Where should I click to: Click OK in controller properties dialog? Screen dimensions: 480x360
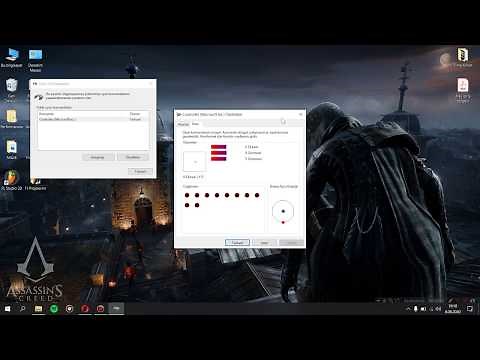click(x=237, y=243)
